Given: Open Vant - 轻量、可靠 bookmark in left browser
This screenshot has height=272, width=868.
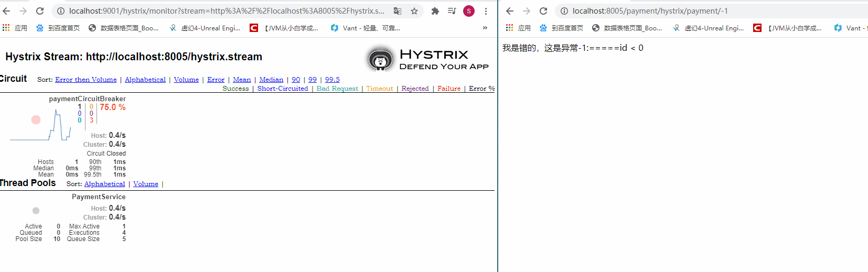Looking at the screenshot, I should [x=366, y=28].
